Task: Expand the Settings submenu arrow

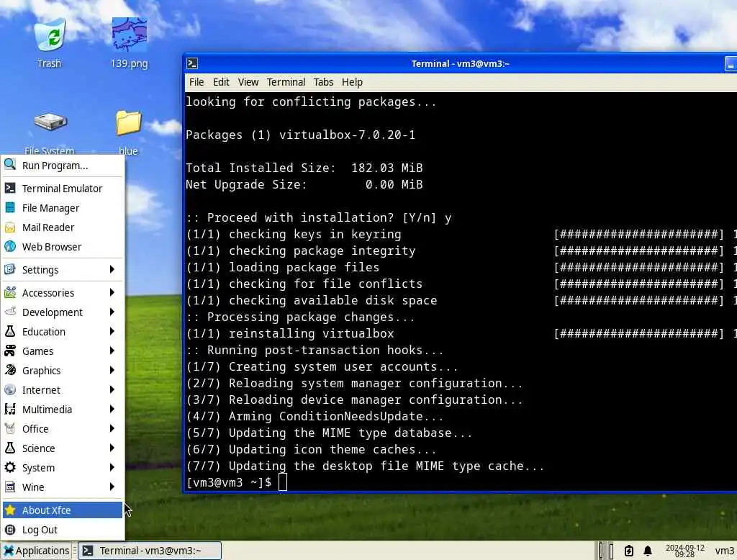Action: pyautogui.click(x=112, y=269)
